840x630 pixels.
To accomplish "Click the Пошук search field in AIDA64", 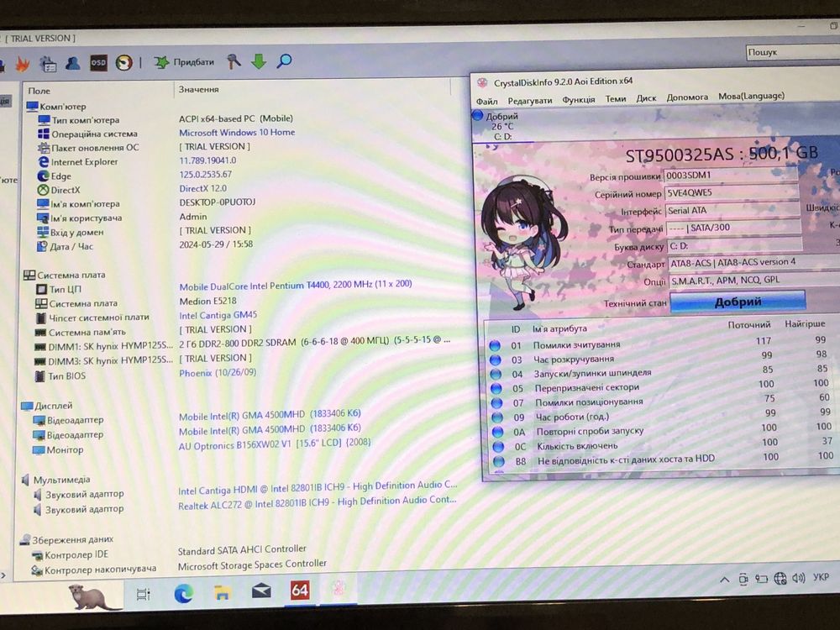I will [x=793, y=52].
